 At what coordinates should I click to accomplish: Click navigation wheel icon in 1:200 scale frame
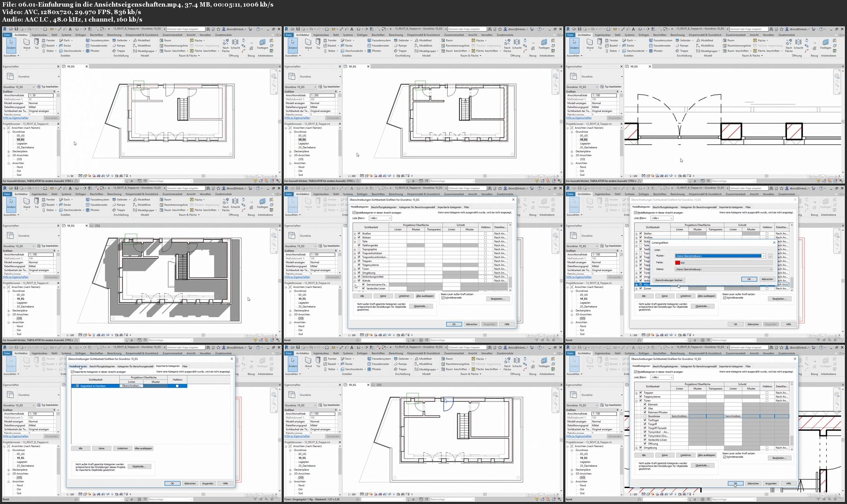click(555, 76)
